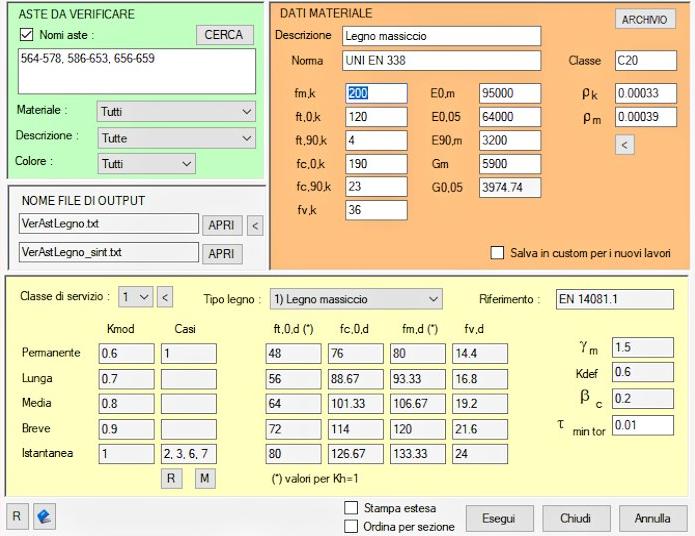Open the Materiale dropdown
Screen dimensions: 695x536
tap(176, 111)
